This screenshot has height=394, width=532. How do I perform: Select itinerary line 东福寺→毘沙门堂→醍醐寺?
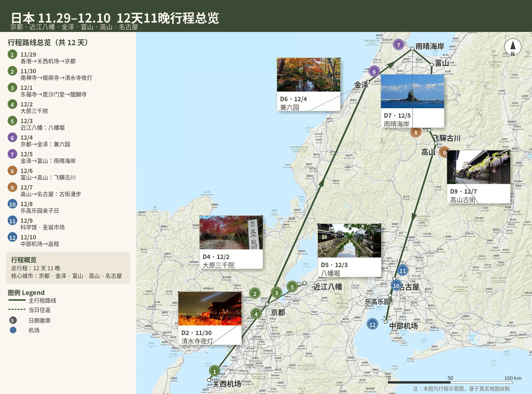[x=54, y=95]
